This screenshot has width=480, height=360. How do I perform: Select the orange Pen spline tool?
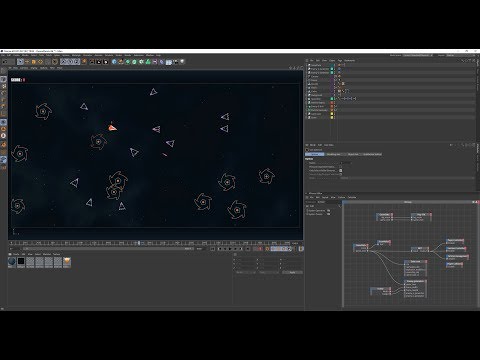(x=121, y=62)
